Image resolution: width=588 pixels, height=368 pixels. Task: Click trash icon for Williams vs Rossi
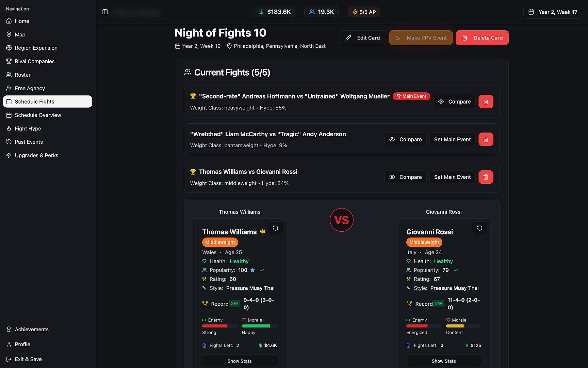[486, 177]
